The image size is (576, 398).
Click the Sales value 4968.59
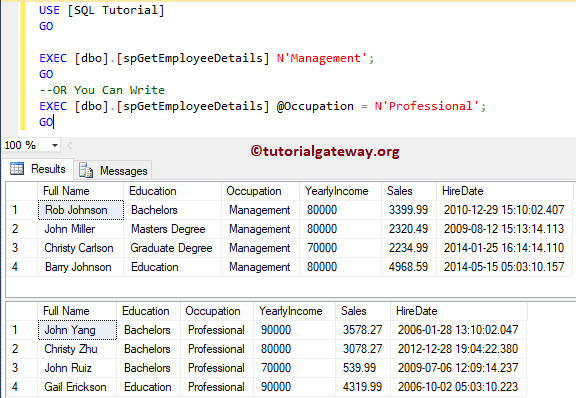(x=409, y=267)
